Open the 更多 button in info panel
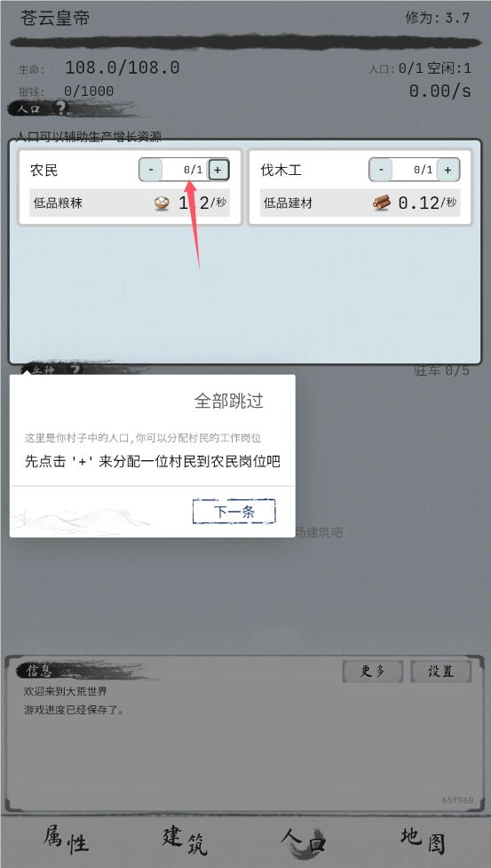Viewport: 491px width, 868px height. tap(373, 672)
